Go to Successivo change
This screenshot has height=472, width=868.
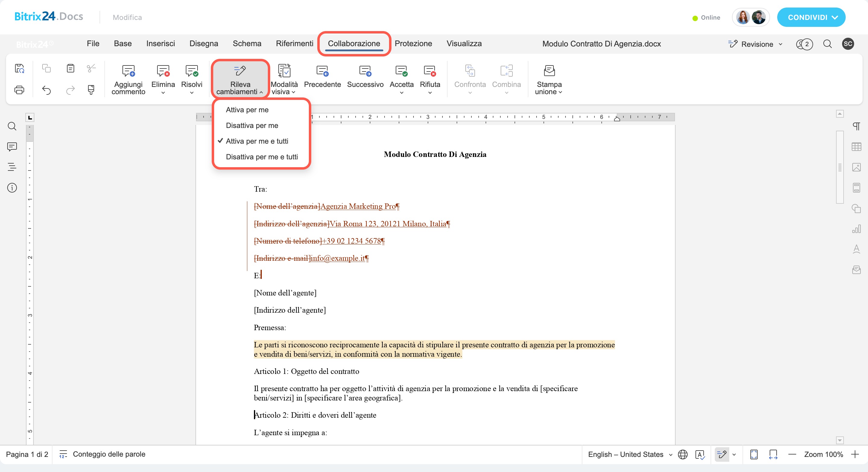(x=365, y=71)
